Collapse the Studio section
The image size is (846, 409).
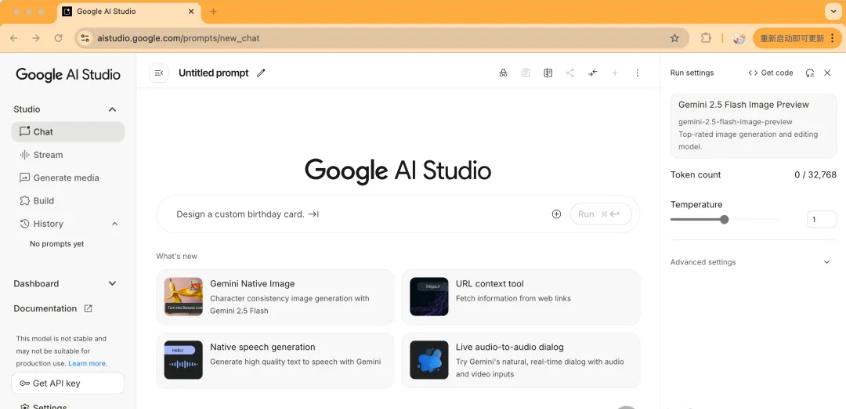click(x=112, y=109)
